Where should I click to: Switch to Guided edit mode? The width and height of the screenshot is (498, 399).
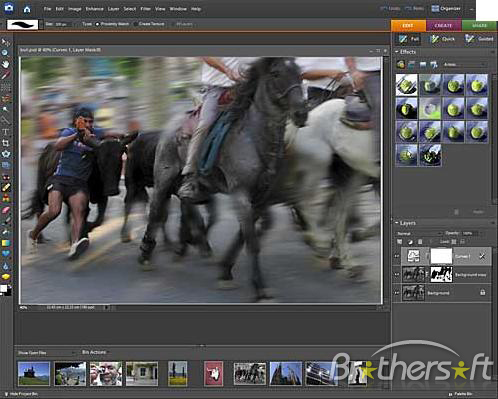[x=479, y=39]
